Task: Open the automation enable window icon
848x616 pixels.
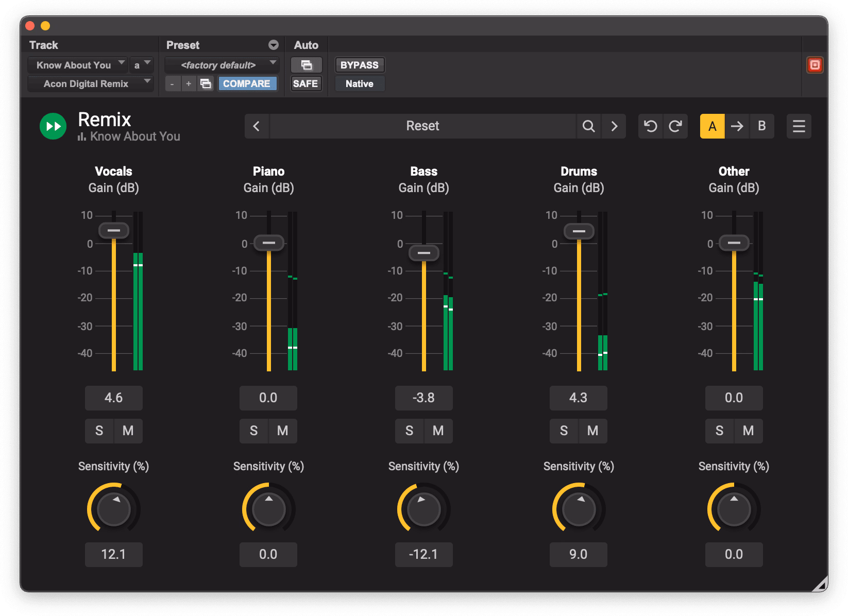Action: click(307, 65)
